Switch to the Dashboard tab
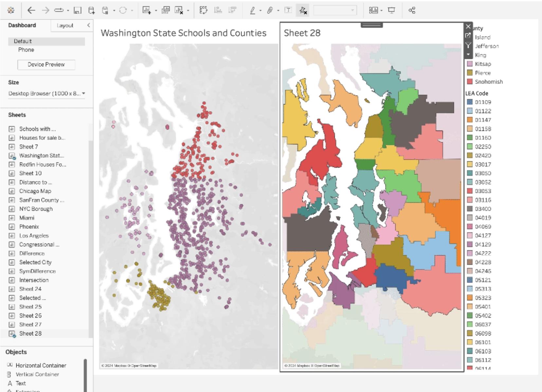Screen dimensions: 542x392 (22, 25)
